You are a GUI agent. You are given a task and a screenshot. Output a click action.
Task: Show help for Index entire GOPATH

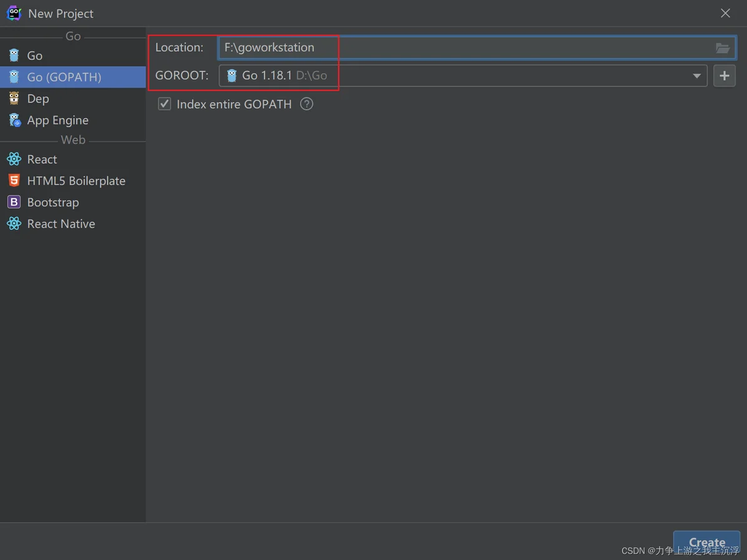pos(306,104)
